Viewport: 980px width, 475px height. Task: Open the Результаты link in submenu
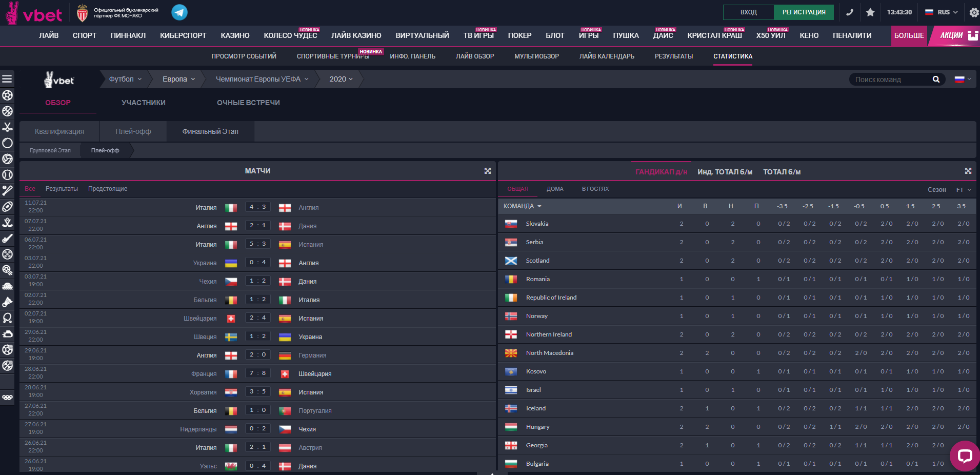pos(673,56)
